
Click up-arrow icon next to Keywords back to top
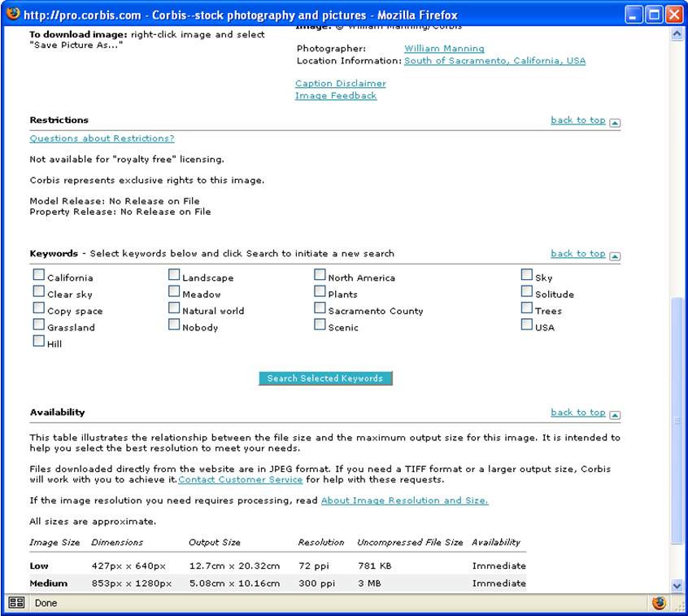(615, 256)
